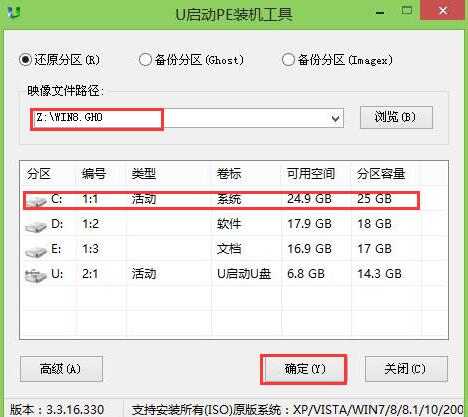
Task: Confirm with the 确定 (Y) button
Action: 304,369
